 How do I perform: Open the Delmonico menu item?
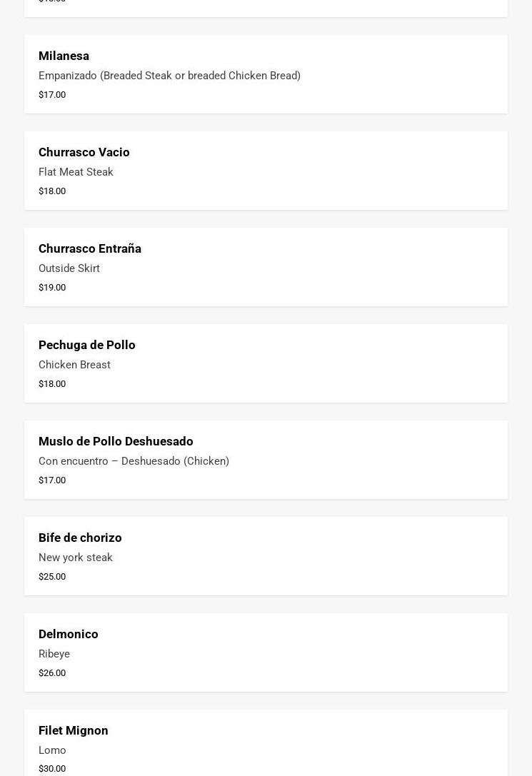click(x=266, y=652)
